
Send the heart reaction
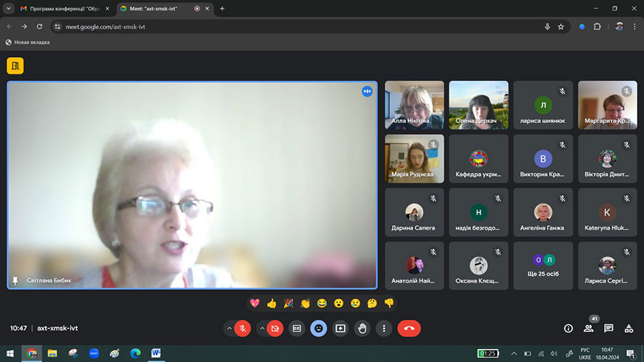255,303
